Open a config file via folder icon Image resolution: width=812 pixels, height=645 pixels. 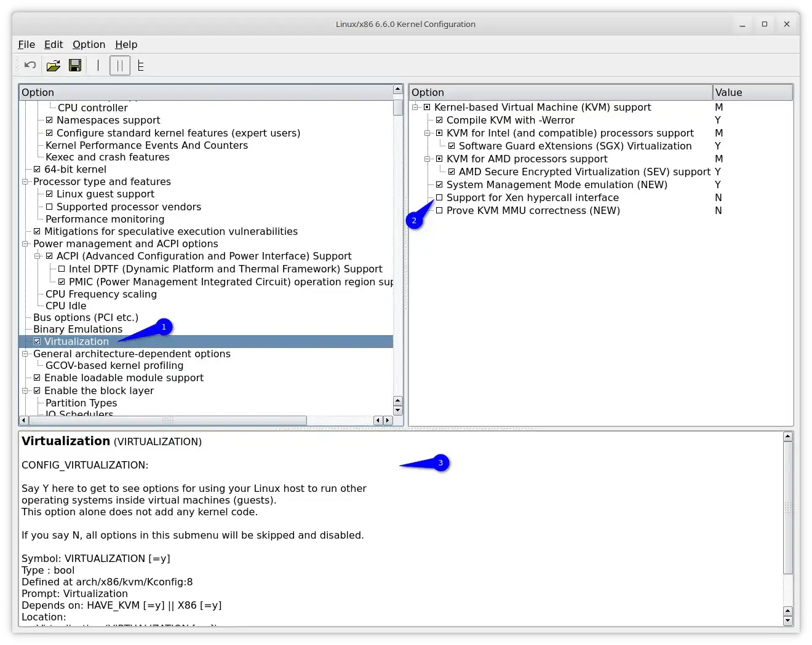[54, 65]
